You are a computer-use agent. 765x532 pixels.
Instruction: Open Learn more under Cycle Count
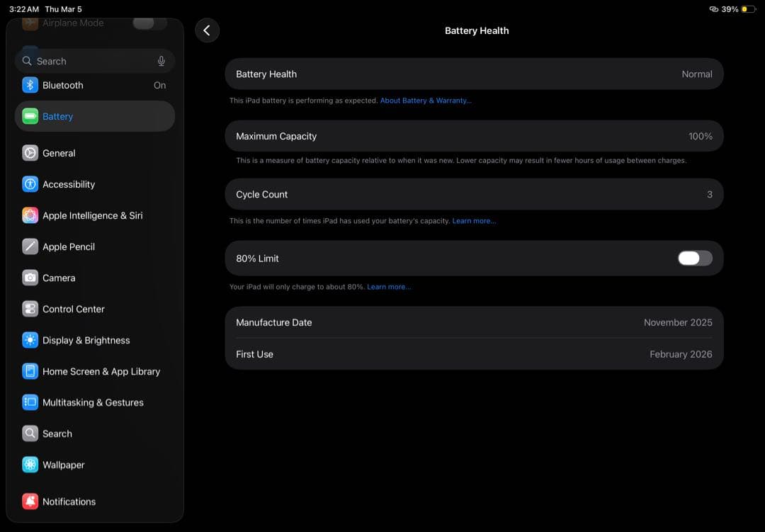coord(474,220)
